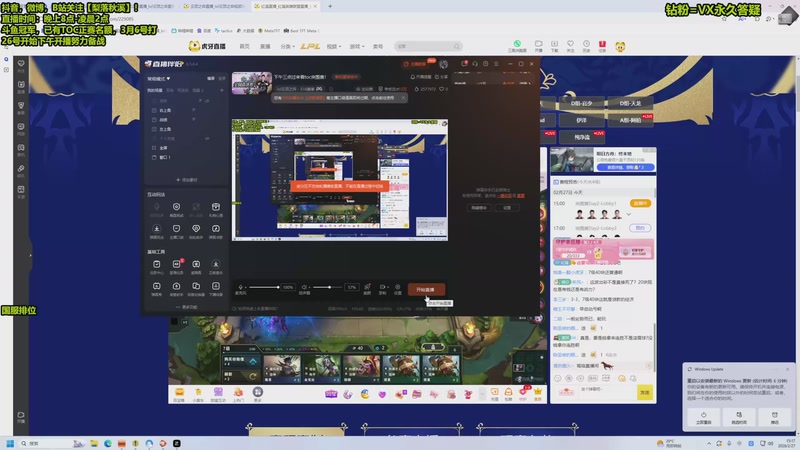Click the 开播提醒 bell option
The image size is (800, 450).
[421, 77]
